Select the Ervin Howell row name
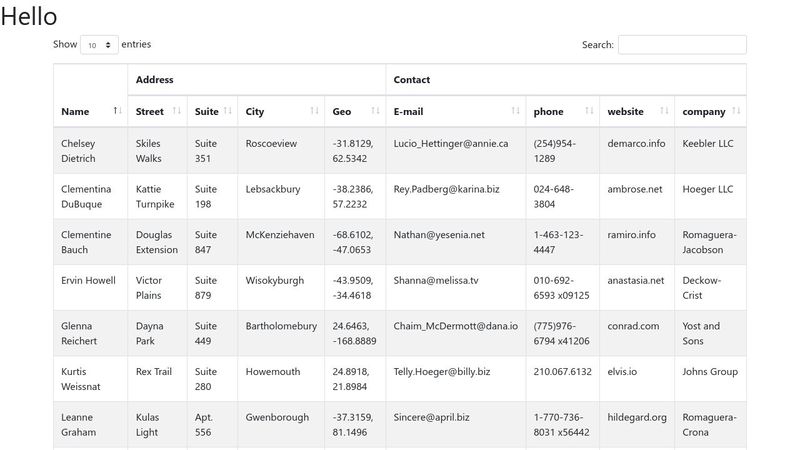This screenshot has height=450, width=800. (88, 281)
